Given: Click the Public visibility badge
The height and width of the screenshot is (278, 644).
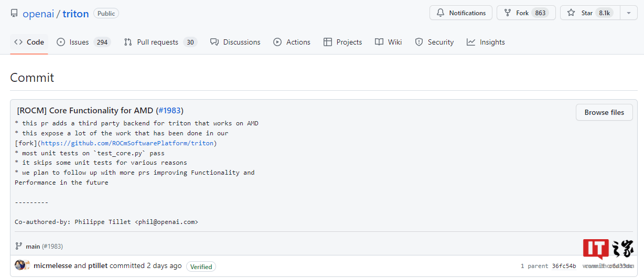Looking at the screenshot, I should [106, 14].
